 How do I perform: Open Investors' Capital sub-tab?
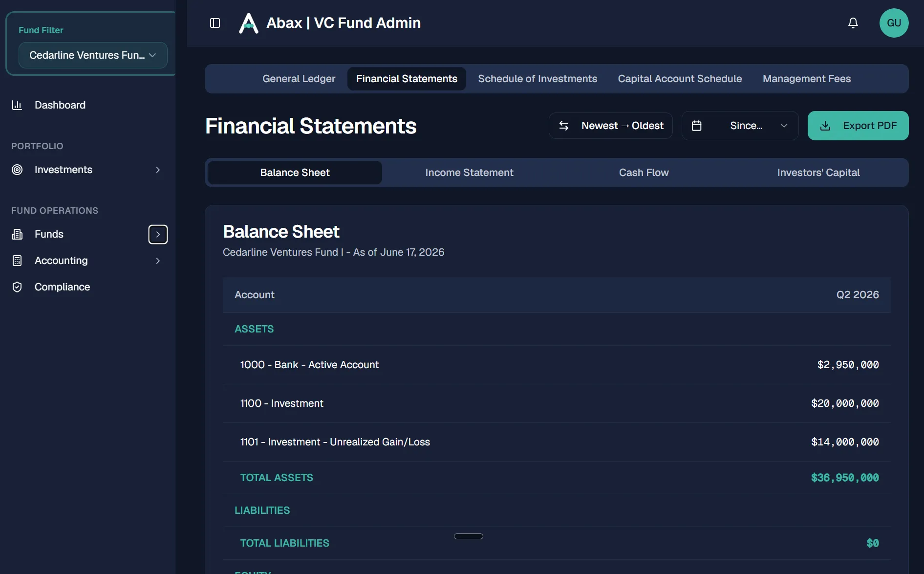coord(818,173)
